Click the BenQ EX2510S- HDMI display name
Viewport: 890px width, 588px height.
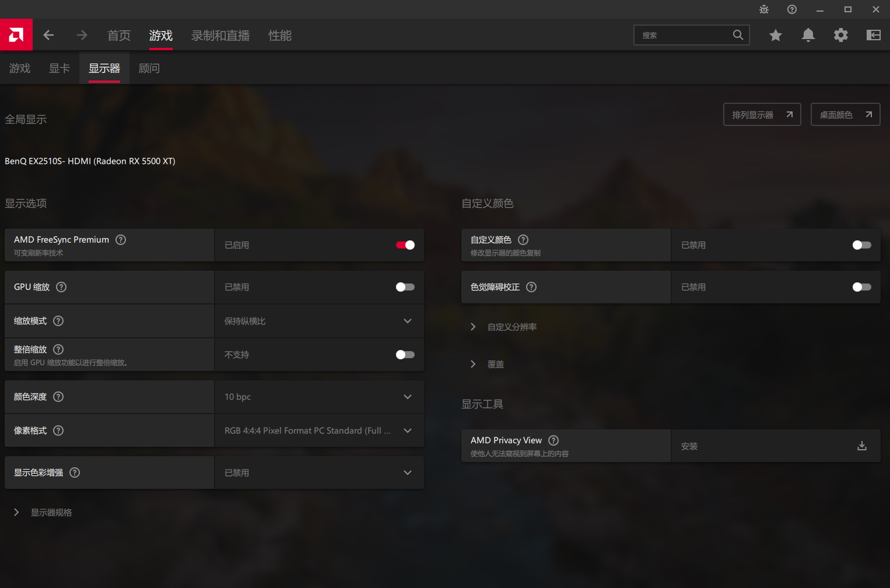(90, 161)
